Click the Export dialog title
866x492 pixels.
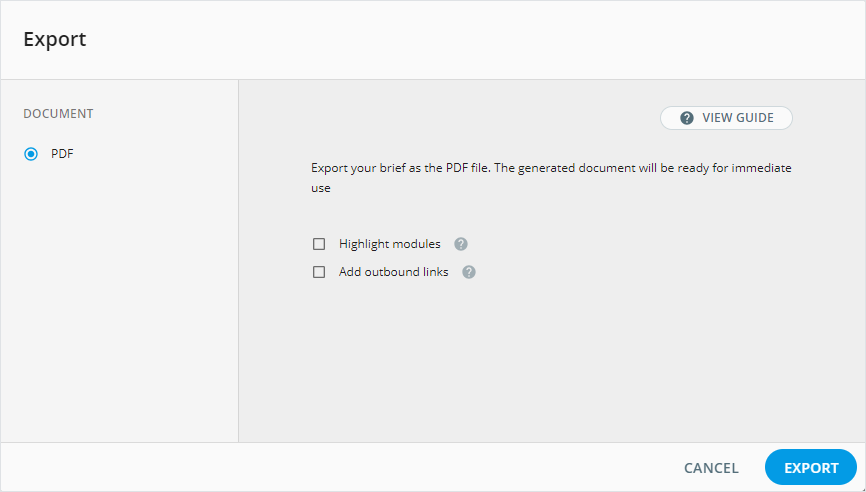(55, 40)
